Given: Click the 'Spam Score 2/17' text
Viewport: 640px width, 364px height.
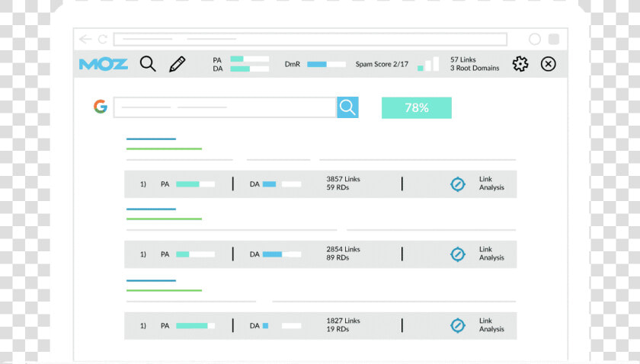Looking at the screenshot, I should pyautogui.click(x=382, y=64).
